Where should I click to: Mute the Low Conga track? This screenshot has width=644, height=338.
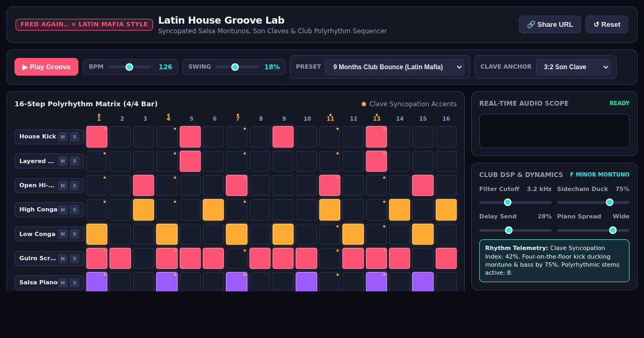tap(63, 234)
